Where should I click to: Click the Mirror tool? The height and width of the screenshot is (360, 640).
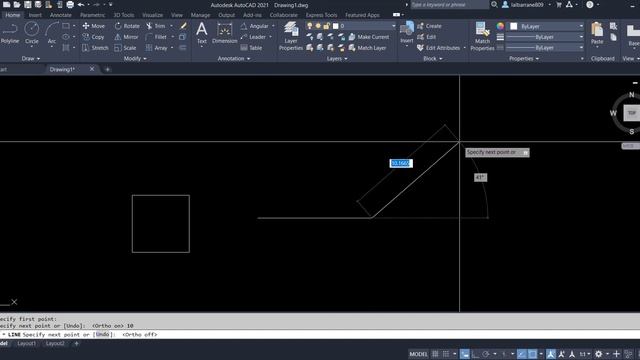[127, 37]
